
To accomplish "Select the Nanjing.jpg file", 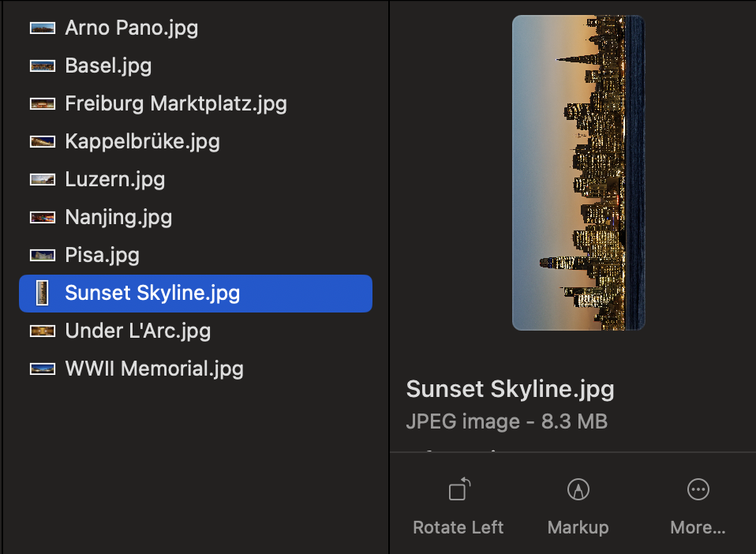I will click(x=118, y=218).
